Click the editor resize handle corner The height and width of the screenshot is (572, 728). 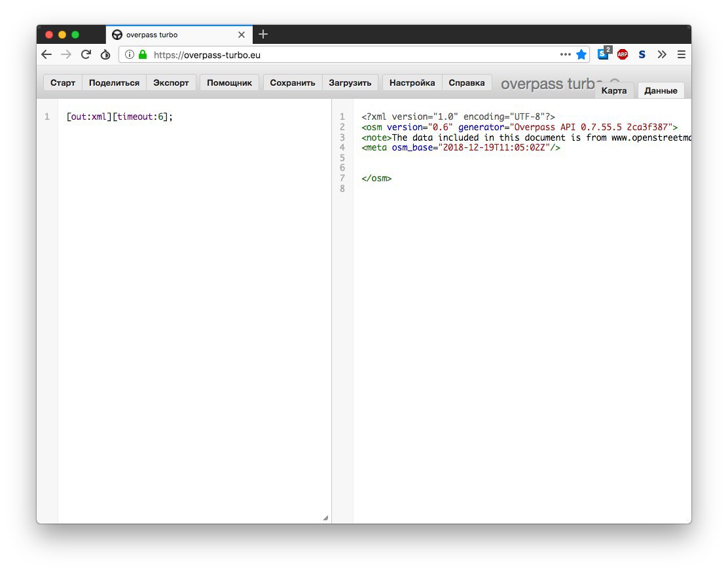(x=325, y=518)
